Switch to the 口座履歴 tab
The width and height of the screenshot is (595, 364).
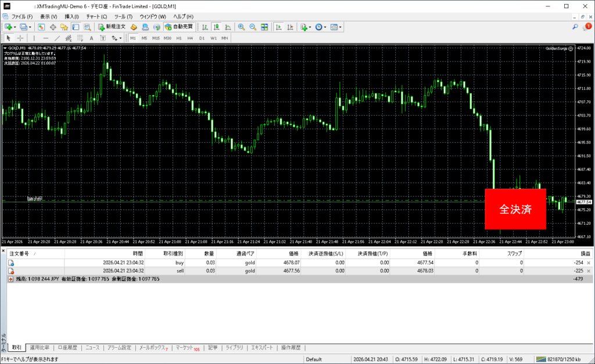(67, 348)
